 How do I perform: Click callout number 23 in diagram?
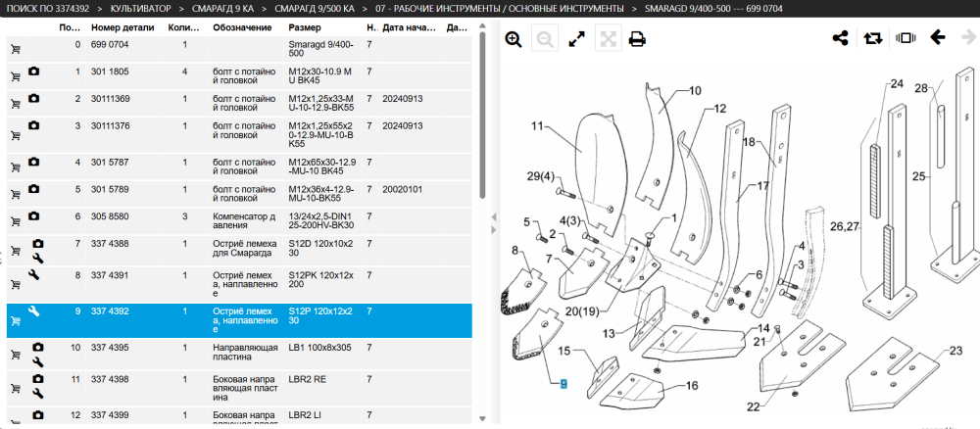[x=956, y=351]
